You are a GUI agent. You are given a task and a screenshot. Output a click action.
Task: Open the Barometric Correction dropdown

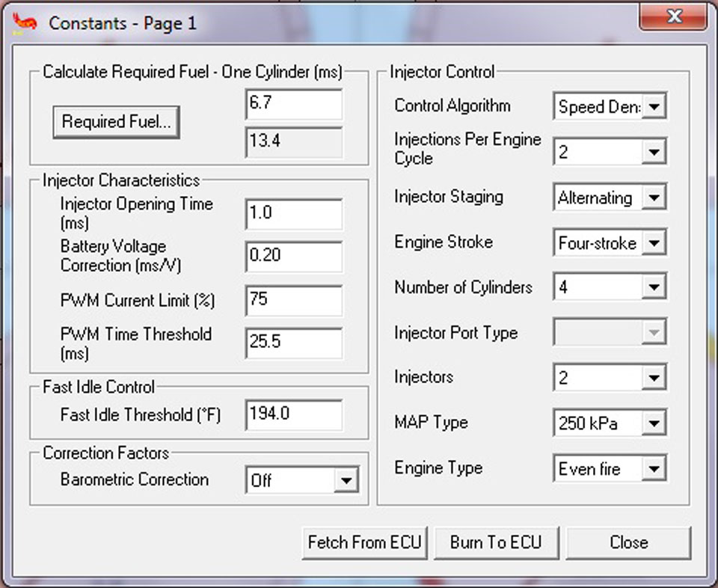tap(345, 480)
